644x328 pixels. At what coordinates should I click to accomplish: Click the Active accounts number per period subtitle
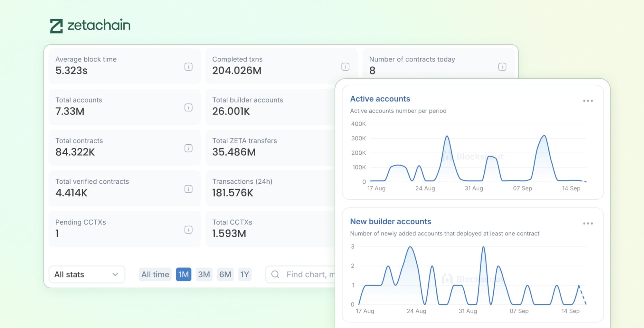398,111
